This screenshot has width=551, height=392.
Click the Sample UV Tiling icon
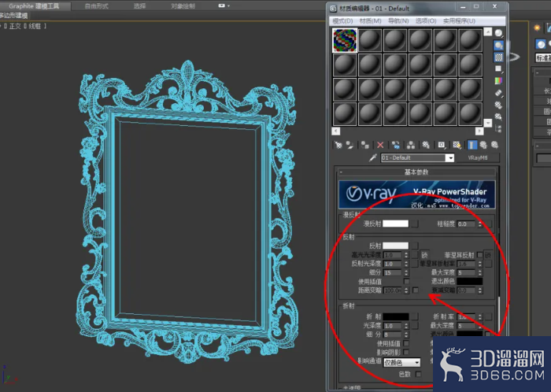point(498,68)
